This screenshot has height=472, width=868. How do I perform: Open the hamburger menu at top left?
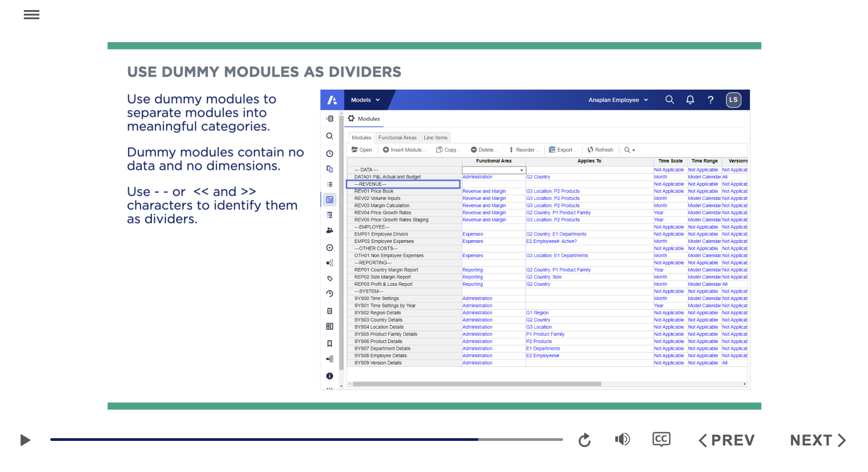pos(32,15)
